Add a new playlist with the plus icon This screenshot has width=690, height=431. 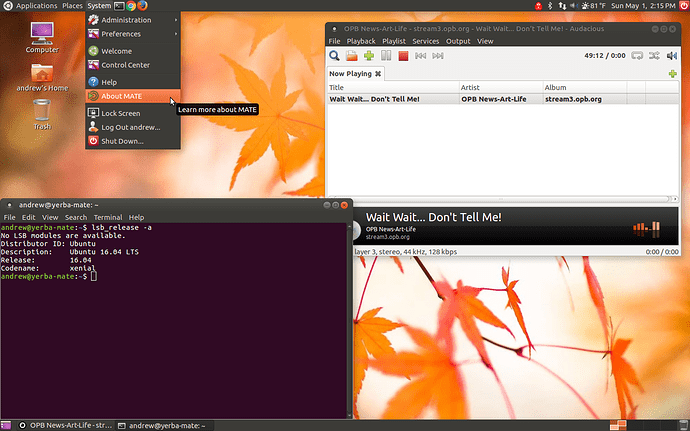point(672,74)
